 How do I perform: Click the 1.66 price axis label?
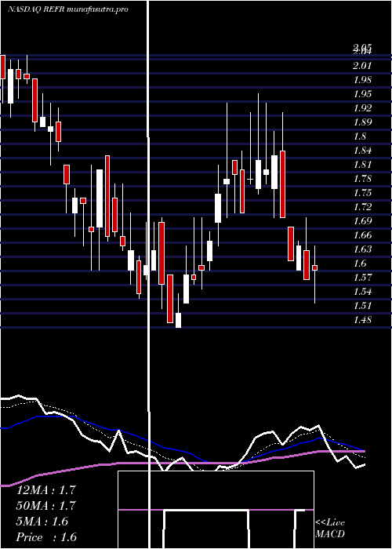point(362,235)
